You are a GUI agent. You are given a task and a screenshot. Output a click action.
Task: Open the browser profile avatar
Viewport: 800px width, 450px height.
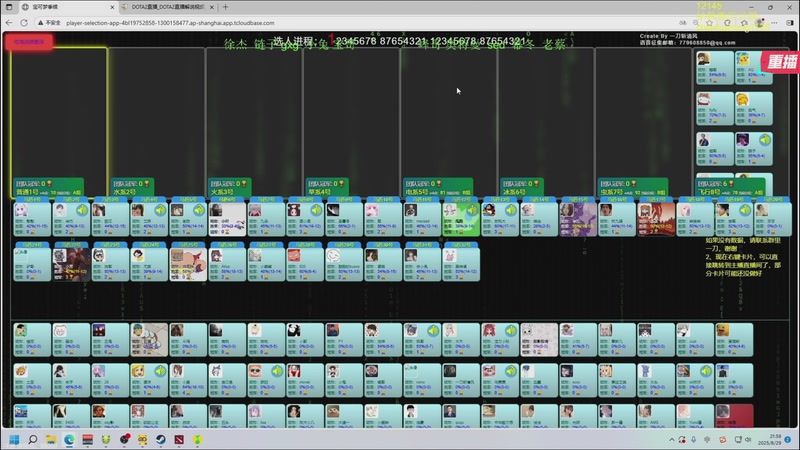coord(760,23)
